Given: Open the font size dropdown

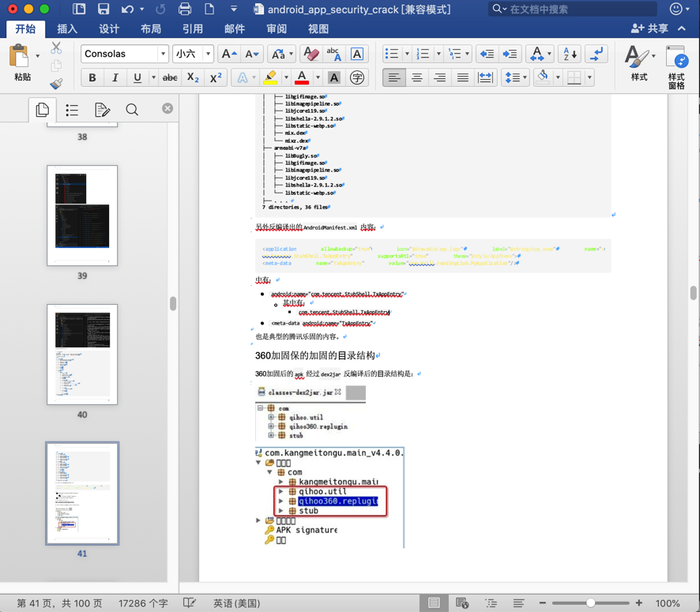Looking at the screenshot, I should tap(208, 54).
